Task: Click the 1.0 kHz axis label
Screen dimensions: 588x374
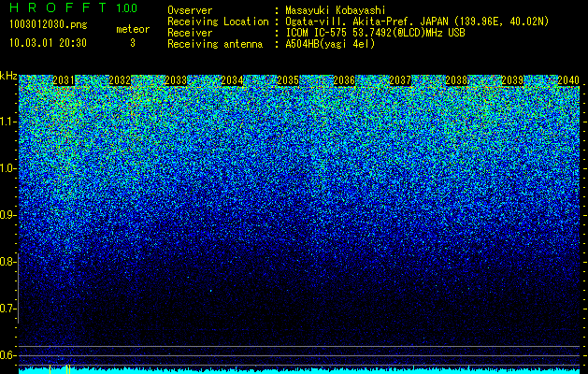Action: [8, 168]
